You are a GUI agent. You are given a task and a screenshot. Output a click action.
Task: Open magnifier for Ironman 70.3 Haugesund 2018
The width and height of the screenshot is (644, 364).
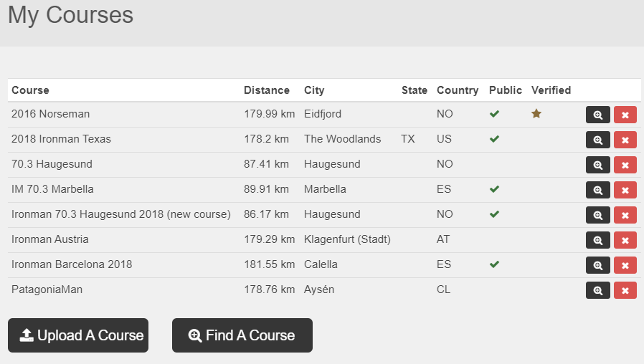[x=597, y=215]
